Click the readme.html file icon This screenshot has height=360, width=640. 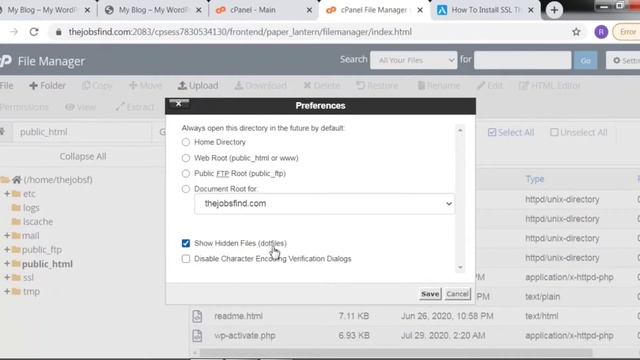[197, 316]
